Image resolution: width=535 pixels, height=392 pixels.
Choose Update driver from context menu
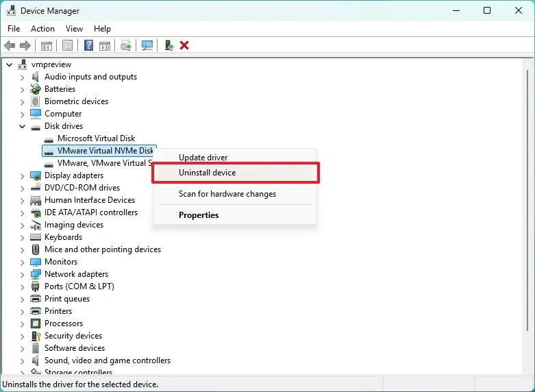pyautogui.click(x=235, y=158)
